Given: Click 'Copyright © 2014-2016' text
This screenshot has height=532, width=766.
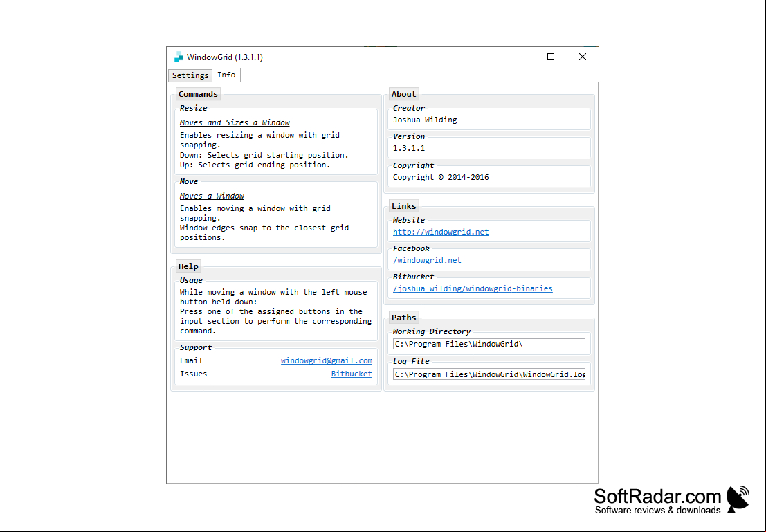Looking at the screenshot, I should (441, 177).
